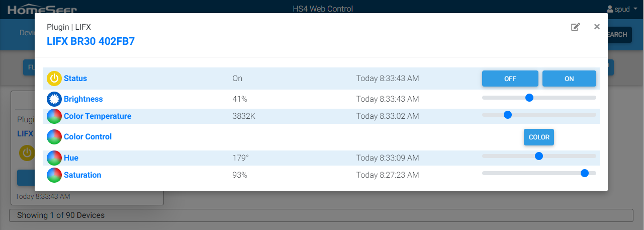Close the LIFX device dialog
This screenshot has width=644, height=230.
point(597,27)
